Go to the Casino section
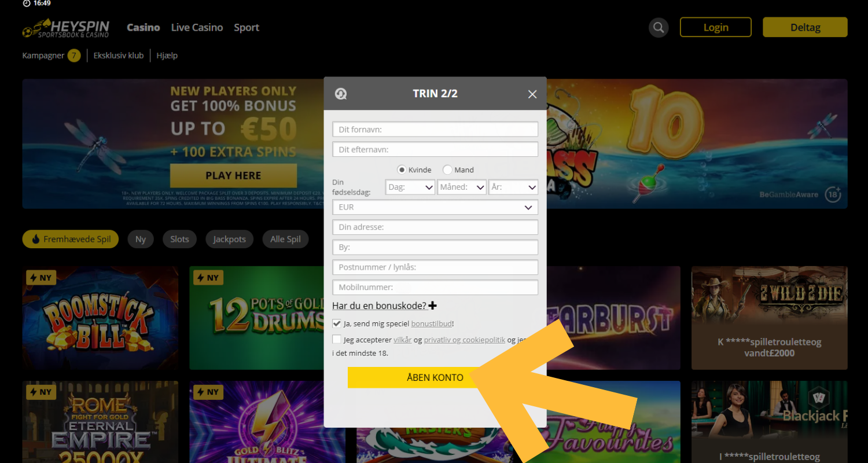This screenshot has width=868, height=463. point(144,27)
